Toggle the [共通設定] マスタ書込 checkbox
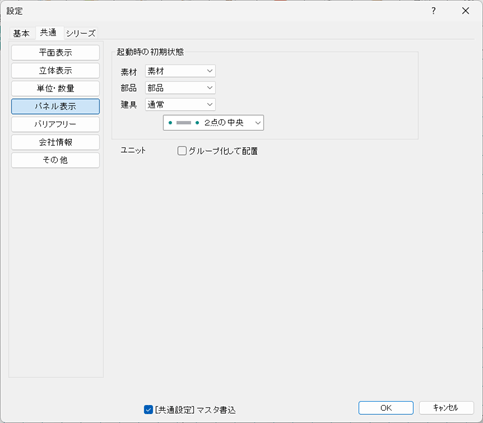 tap(148, 409)
